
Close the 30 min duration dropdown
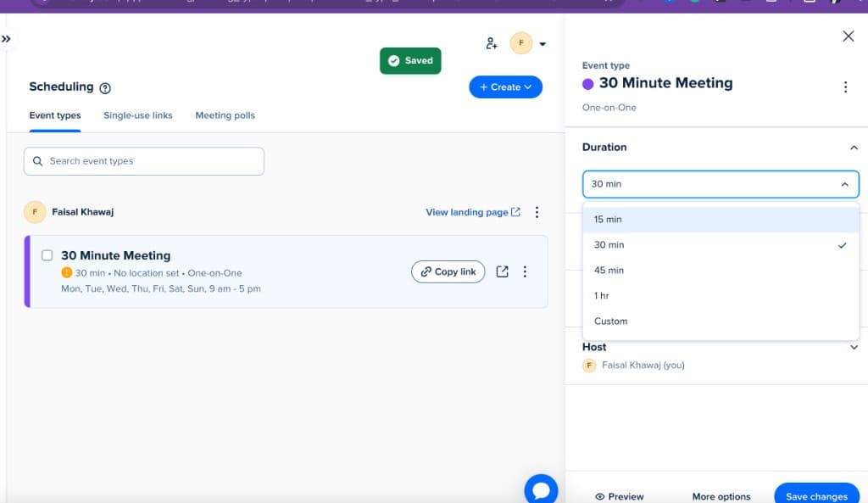pos(721,184)
